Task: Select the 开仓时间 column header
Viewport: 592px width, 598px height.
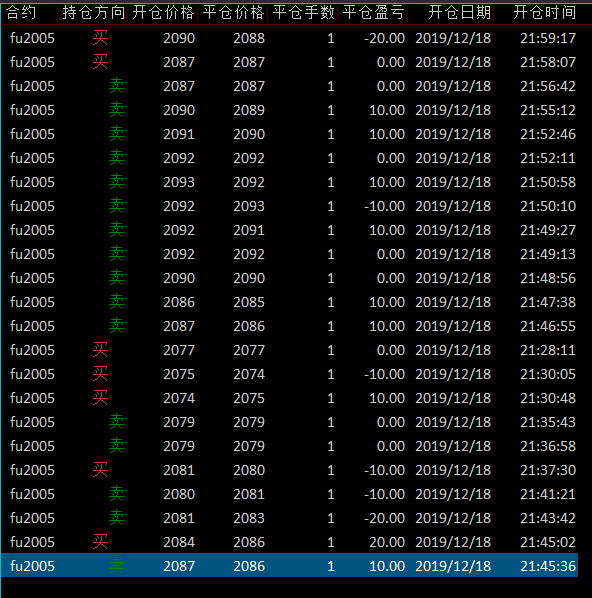Action: coord(544,13)
